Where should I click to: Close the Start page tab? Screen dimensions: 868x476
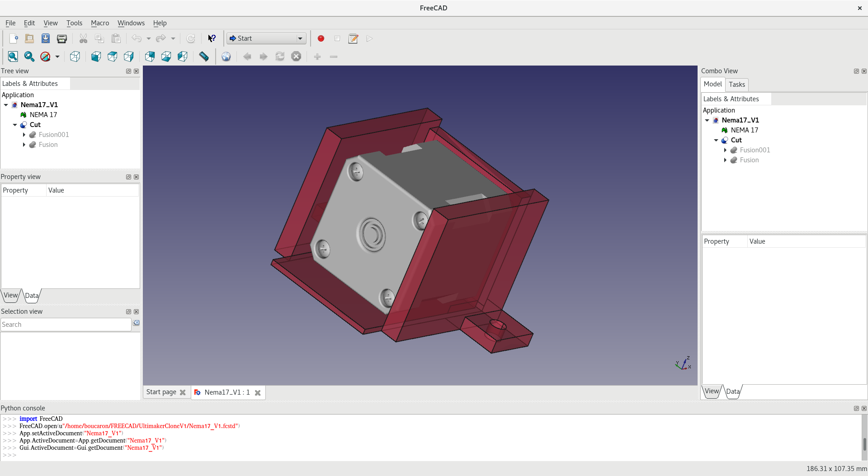point(183,392)
